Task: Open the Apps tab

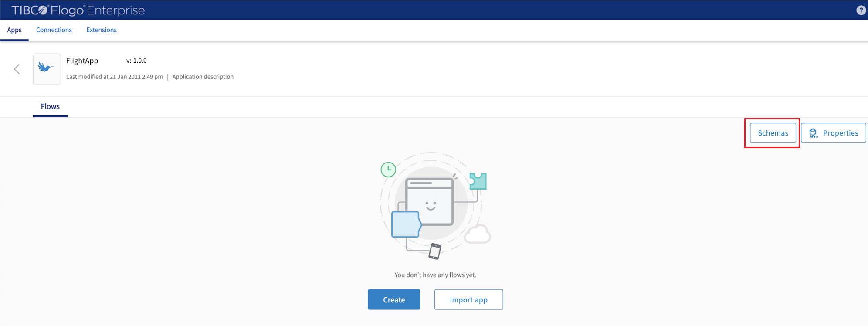Action: (x=14, y=30)
